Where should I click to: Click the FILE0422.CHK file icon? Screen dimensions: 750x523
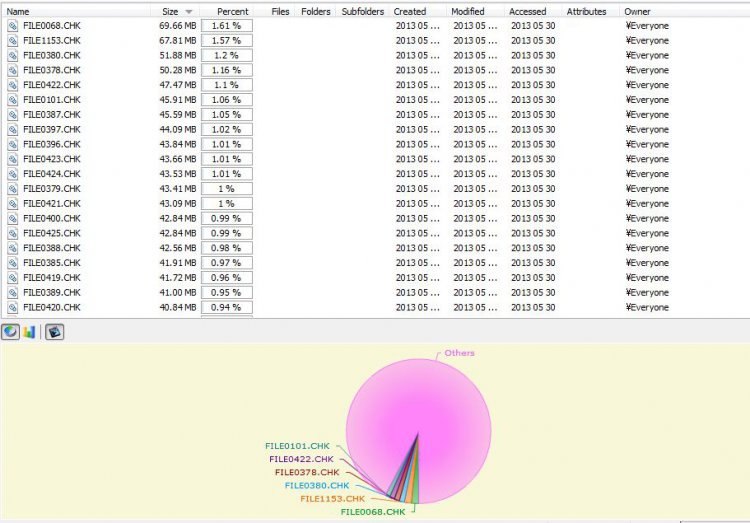(x=12, y=85)
